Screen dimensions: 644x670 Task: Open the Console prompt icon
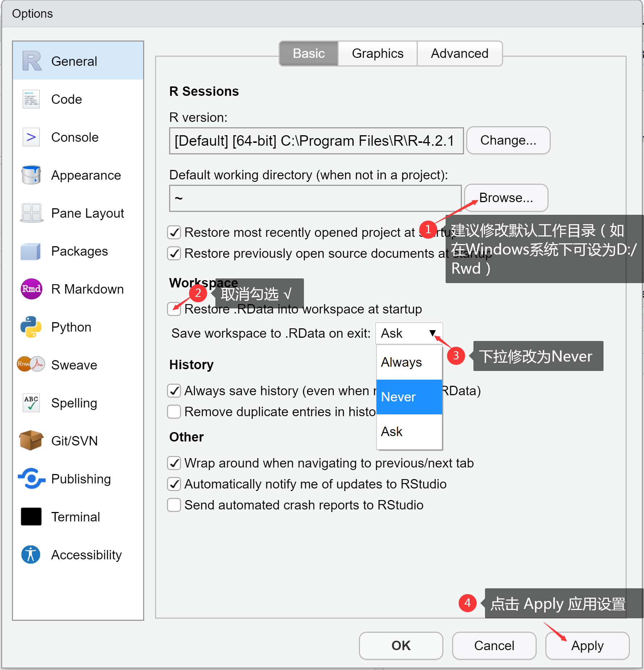tap(31, 137)
